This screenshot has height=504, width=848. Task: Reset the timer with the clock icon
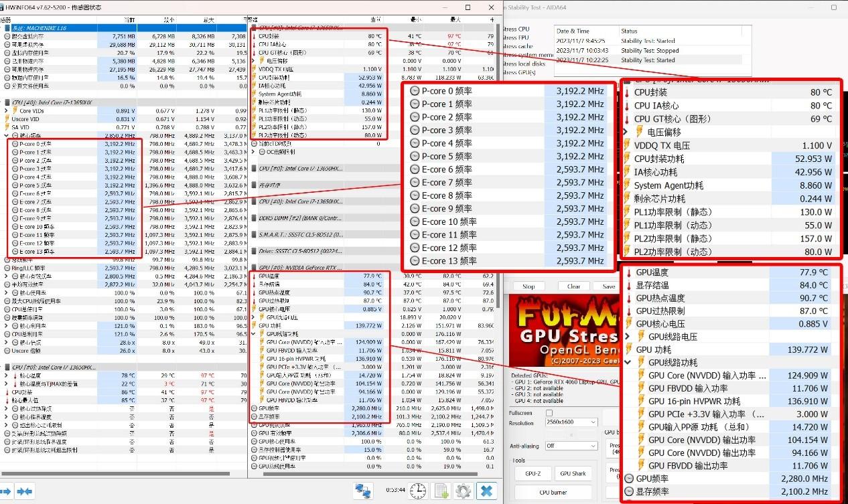[x=418, y=491]
